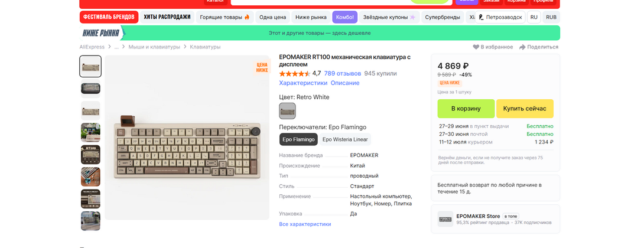Click the orange 'Цена ниже' badge on photo
This screenshot has width=644, height=248.
[x=262, y=67]
